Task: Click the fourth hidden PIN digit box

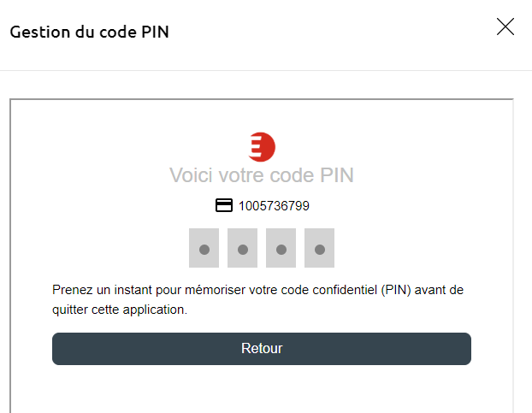Action: click(319, 249)
